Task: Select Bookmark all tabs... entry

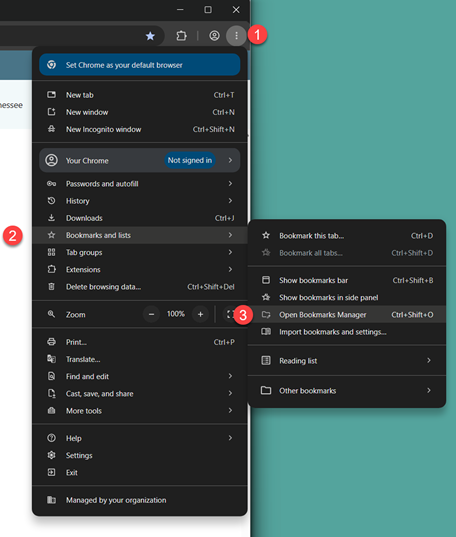Action: [x=347, y=253]
